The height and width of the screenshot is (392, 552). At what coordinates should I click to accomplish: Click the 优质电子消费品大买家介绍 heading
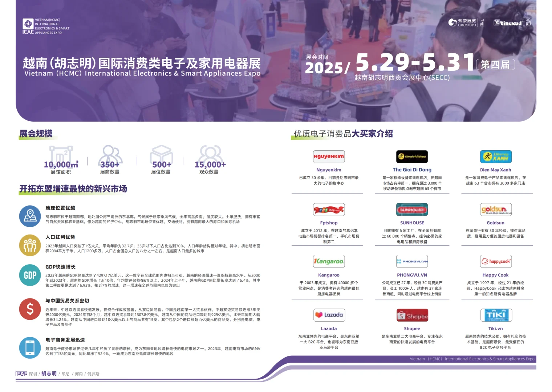343,134
